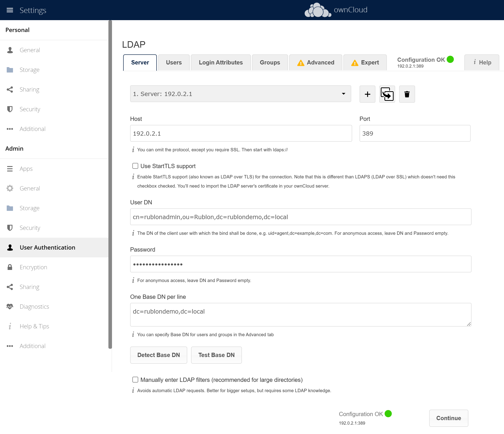504x434 pixels.
Task: Open the Expert tab
Action: 365,62
